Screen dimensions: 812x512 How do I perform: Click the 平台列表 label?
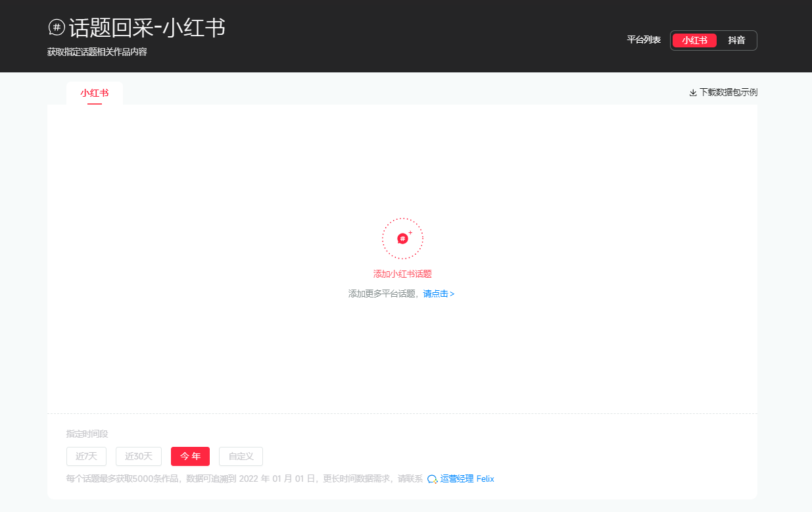click(644, 40)
